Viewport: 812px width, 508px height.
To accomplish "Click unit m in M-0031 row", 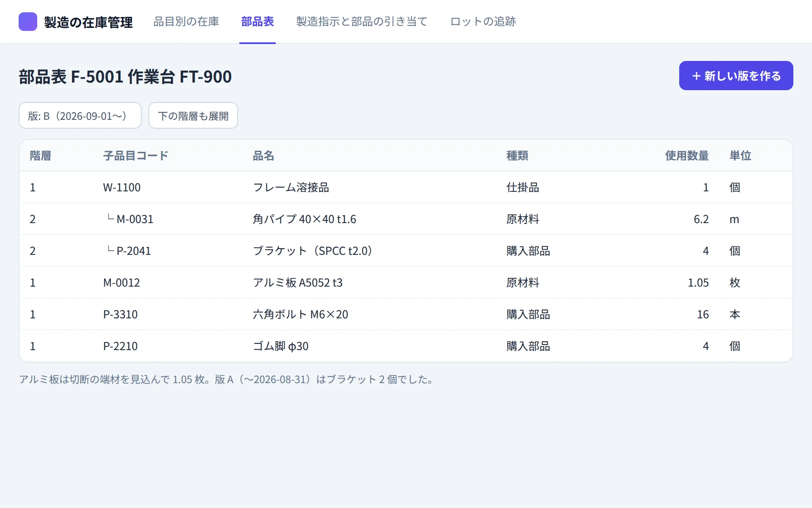I will click(x=734, y=219).
